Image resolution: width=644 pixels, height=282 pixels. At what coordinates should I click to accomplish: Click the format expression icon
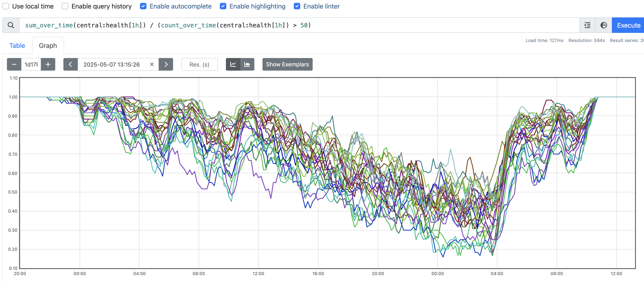[587, 25]
